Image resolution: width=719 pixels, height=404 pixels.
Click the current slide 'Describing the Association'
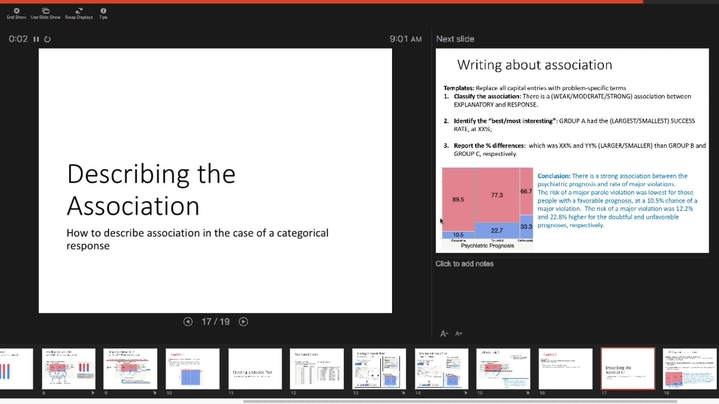215,180
